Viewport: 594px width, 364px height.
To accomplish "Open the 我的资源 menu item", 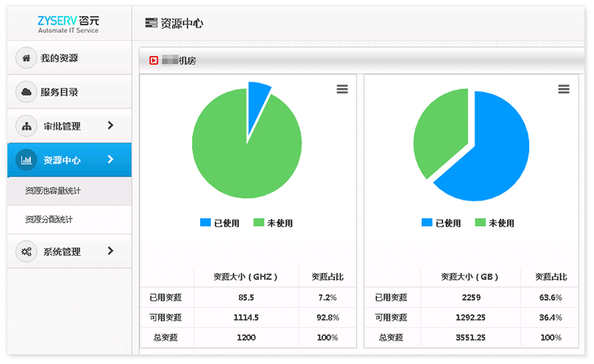I will click(x=69, y=58).
